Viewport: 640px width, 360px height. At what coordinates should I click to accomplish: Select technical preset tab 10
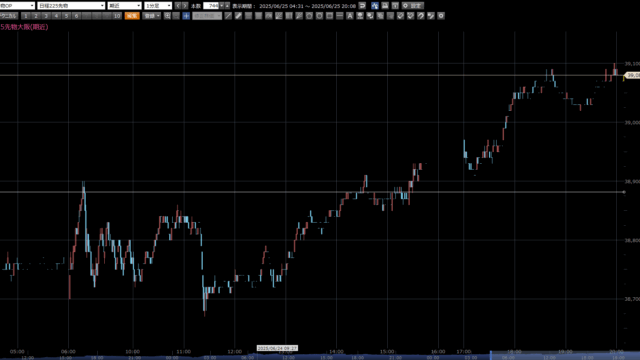pyautogui.click(x=117, y=16)
